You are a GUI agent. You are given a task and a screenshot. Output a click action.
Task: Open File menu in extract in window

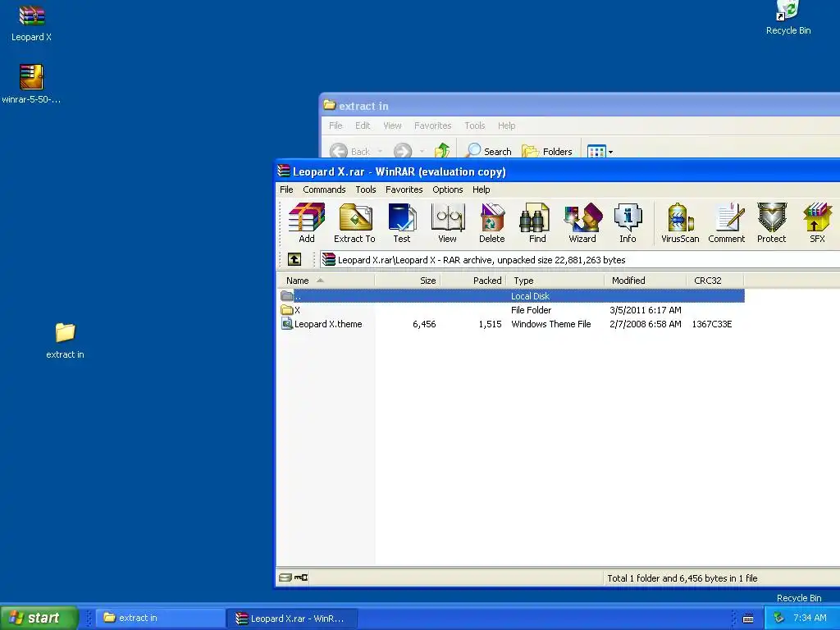pos(336,126)
